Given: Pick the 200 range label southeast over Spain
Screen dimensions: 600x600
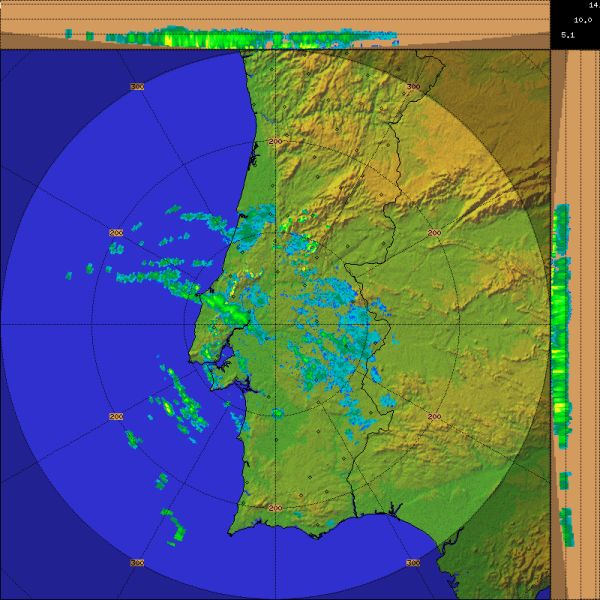Looking at the screenshot, I should 434,416.
